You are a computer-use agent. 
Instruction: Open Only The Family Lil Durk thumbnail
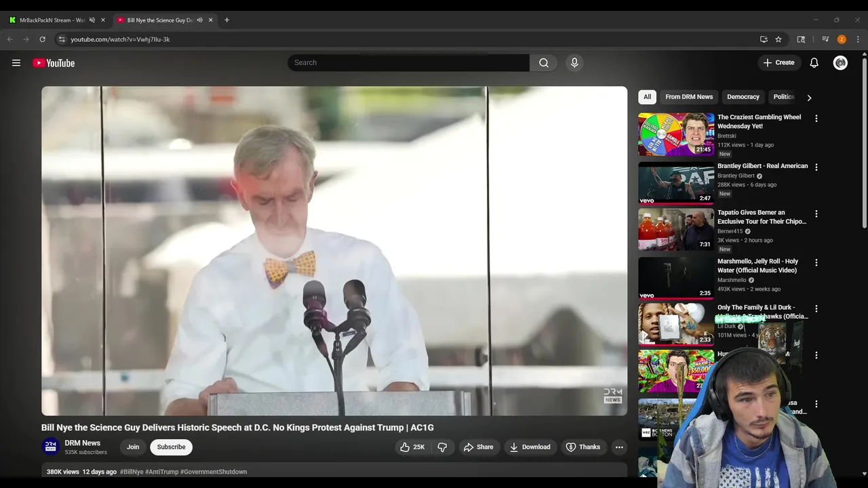(676, 324)
